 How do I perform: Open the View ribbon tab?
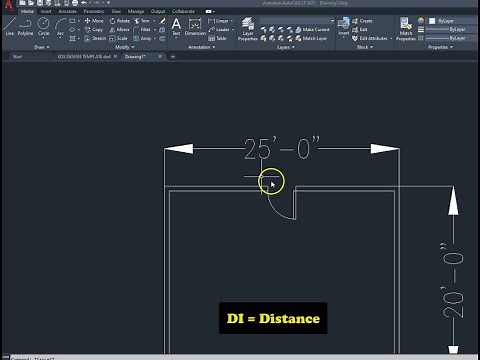coord(116,11)
